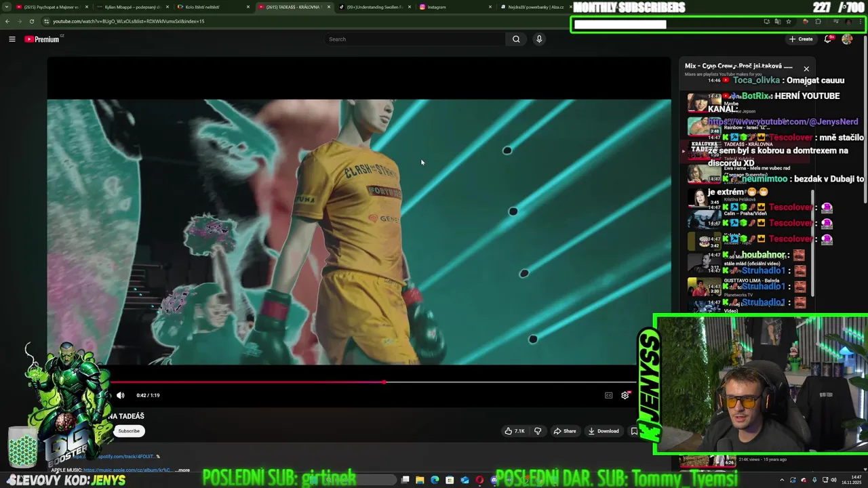
Task: Open Microsoft Edge from the taskbar
Action: (435, 480)
